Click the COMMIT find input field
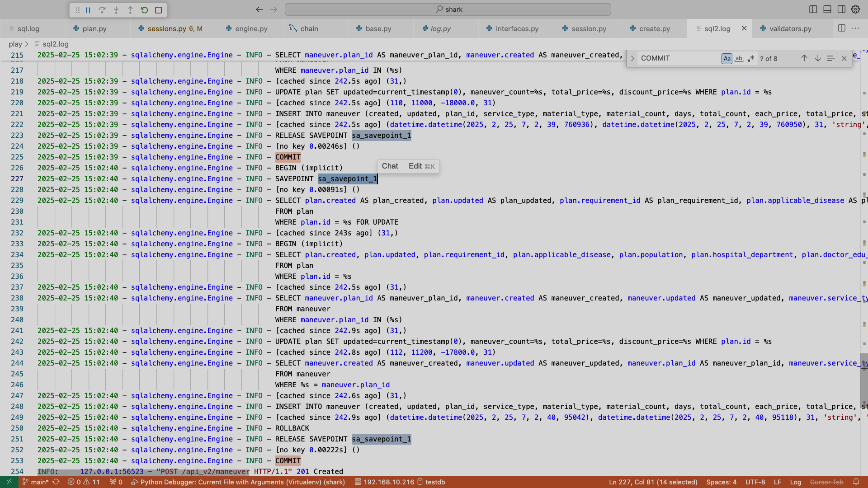The image size is (868, 488). coord(679,58)
